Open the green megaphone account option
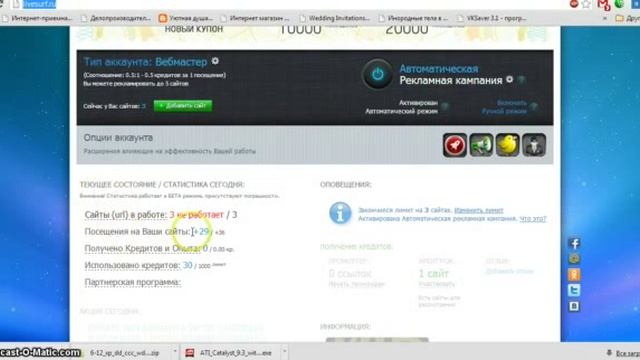The width and height of the screenshot is (640, 360). coord(481,145)
